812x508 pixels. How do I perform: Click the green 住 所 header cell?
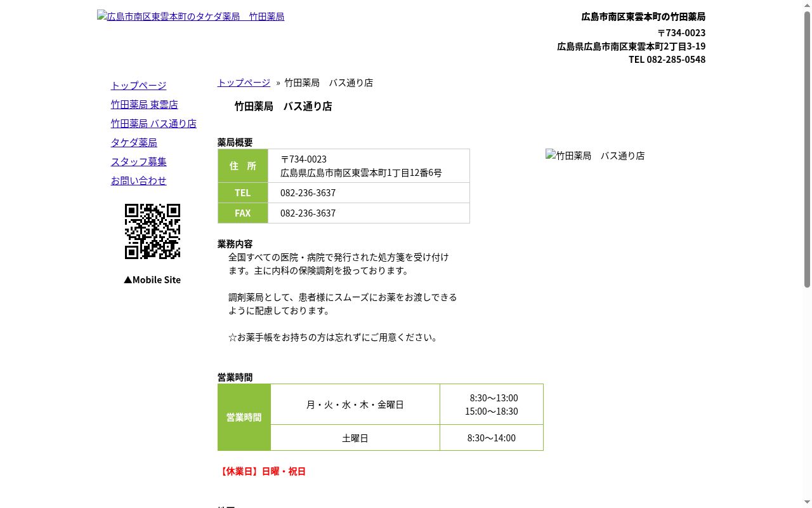(243, 166)
